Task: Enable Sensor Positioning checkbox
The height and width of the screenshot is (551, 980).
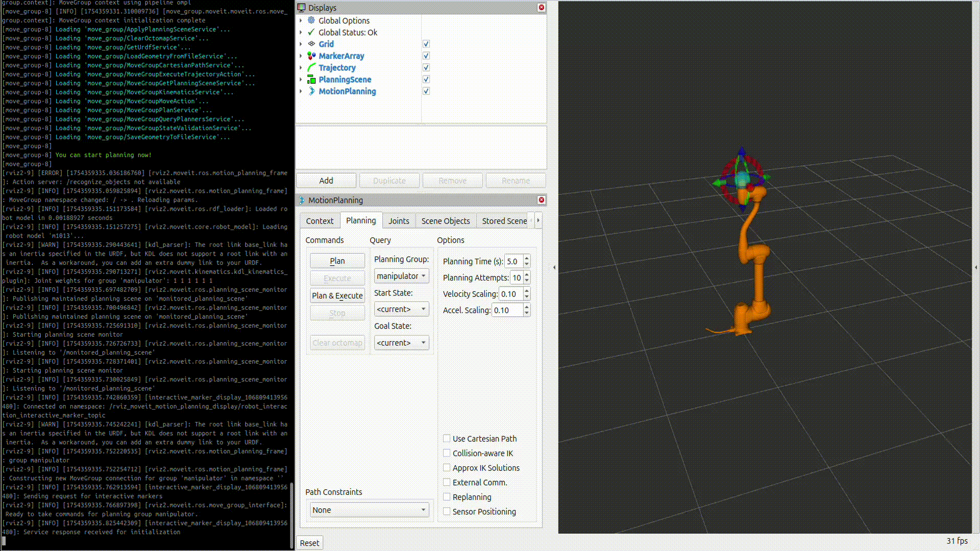Action: click(447, 511)
